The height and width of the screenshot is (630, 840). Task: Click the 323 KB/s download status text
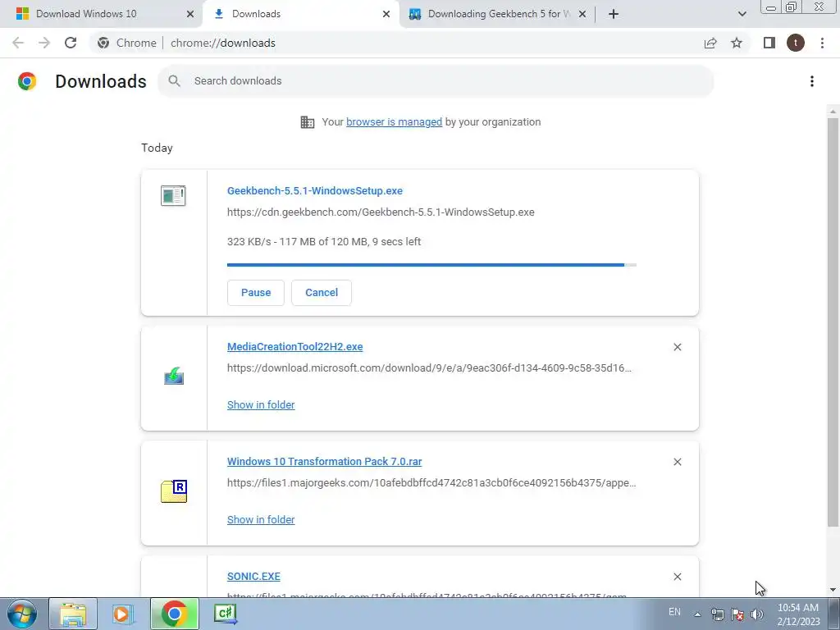[324, 242]
